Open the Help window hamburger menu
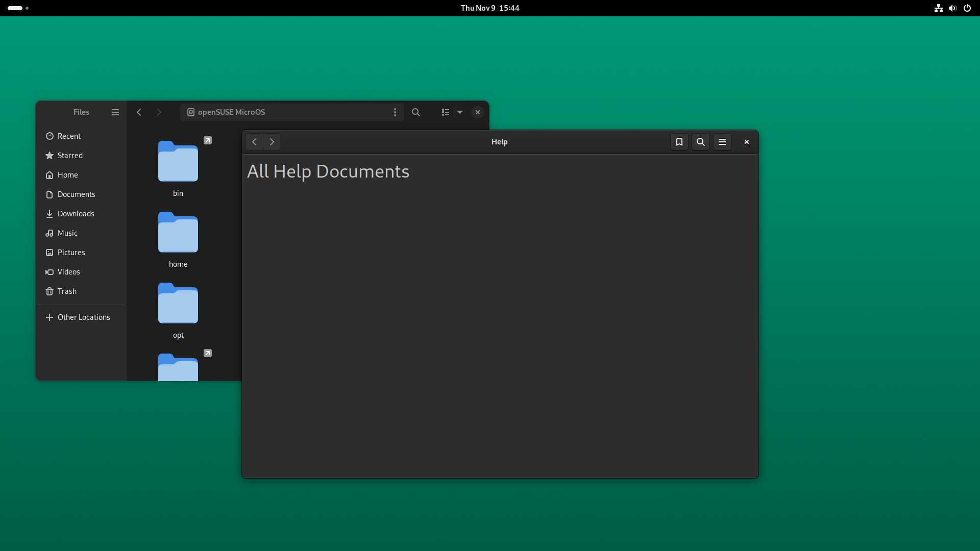The width and height of the screenshot is (980, 551). tap(722, 142)
